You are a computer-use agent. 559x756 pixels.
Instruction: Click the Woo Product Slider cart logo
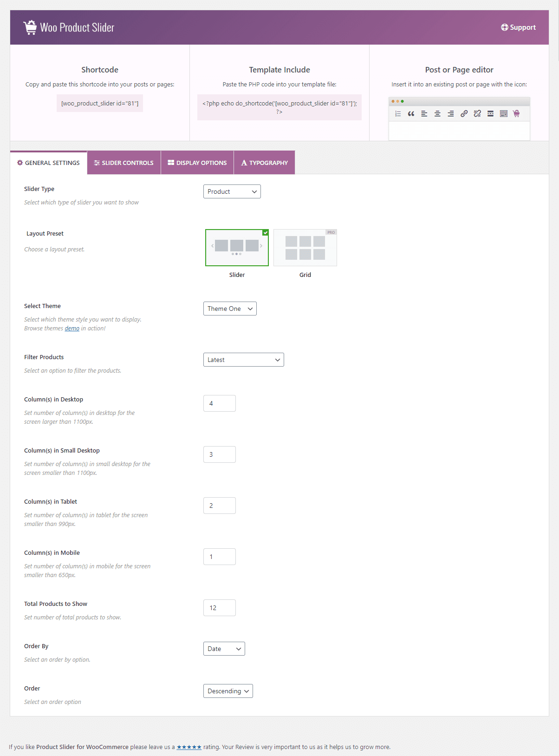(x=30, y=27)
